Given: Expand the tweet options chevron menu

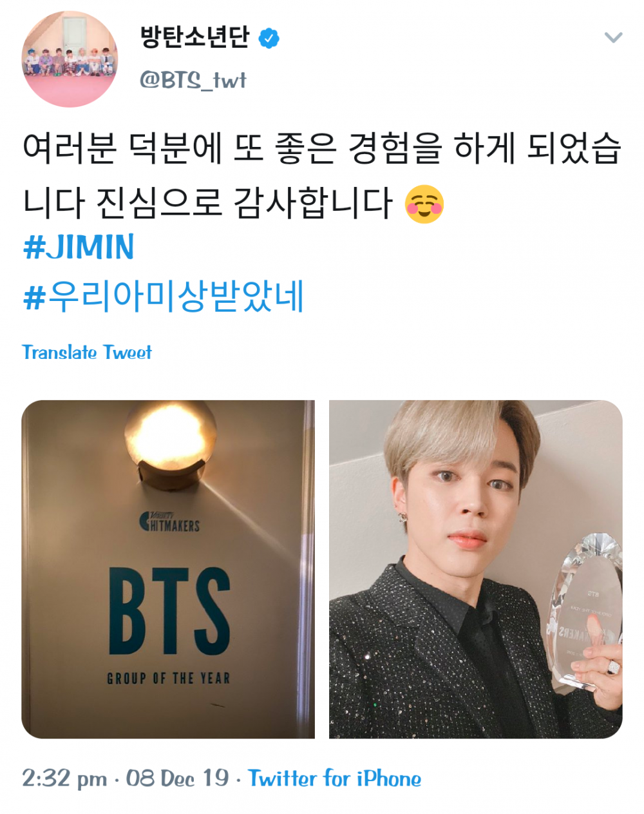Looking at the screenshot, I should point(613,37).
